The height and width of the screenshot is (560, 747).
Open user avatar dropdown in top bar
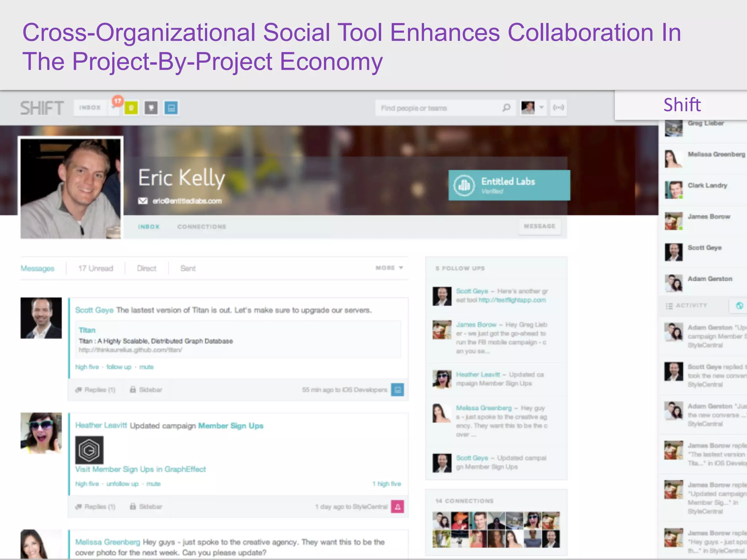pyautogui.click(x=533, y=108)
